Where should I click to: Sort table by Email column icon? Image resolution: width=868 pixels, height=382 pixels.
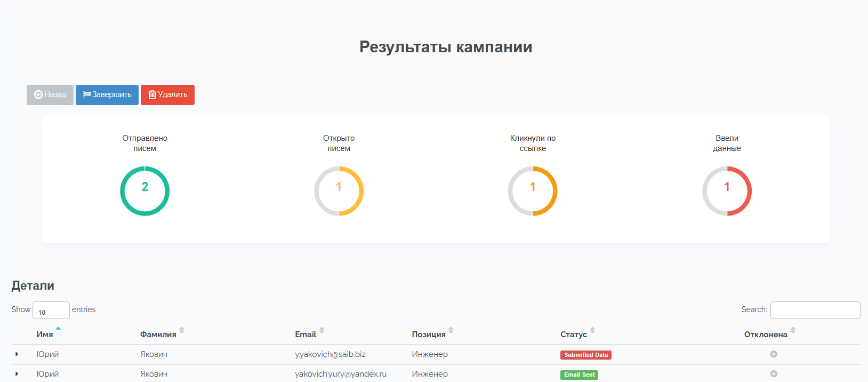point(322,330)
